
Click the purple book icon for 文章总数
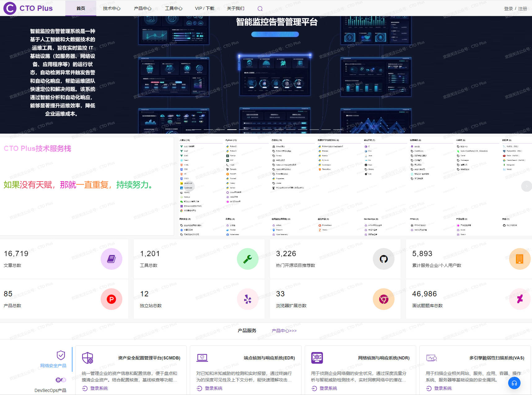click(x=111, y=259)
